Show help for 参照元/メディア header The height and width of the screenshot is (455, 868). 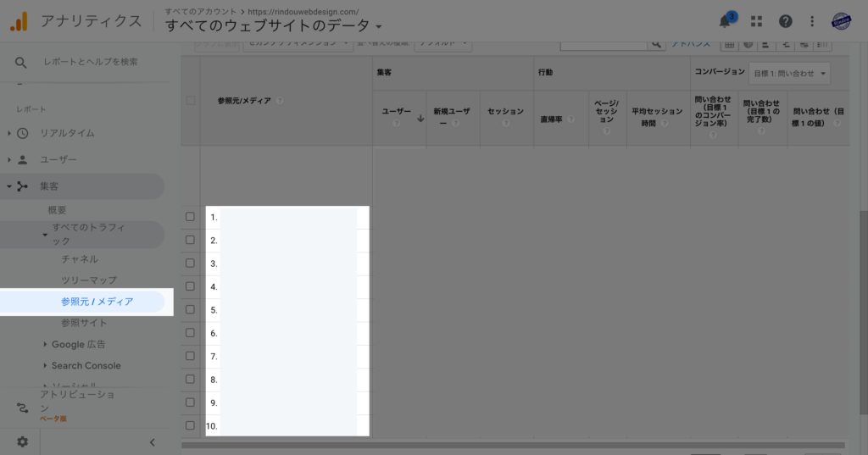tap(280, 101)
